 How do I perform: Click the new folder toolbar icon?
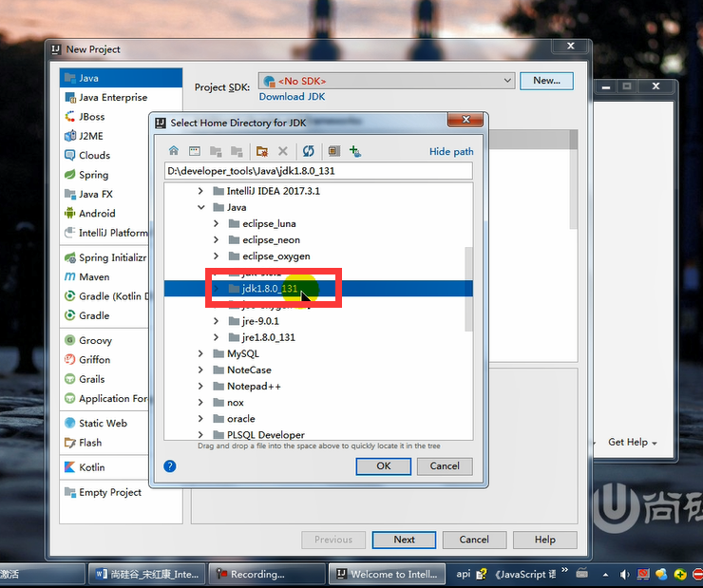tap(262, 151)
